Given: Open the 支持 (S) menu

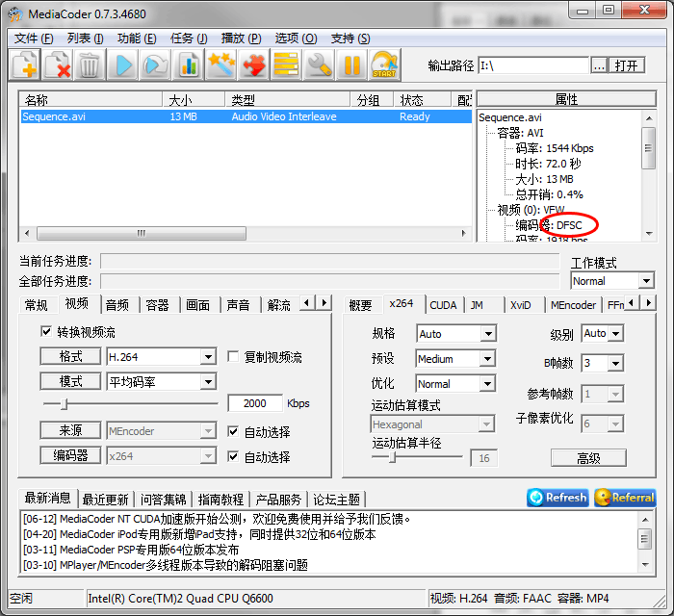Looking at the screenshot, I should pos(350,38).
